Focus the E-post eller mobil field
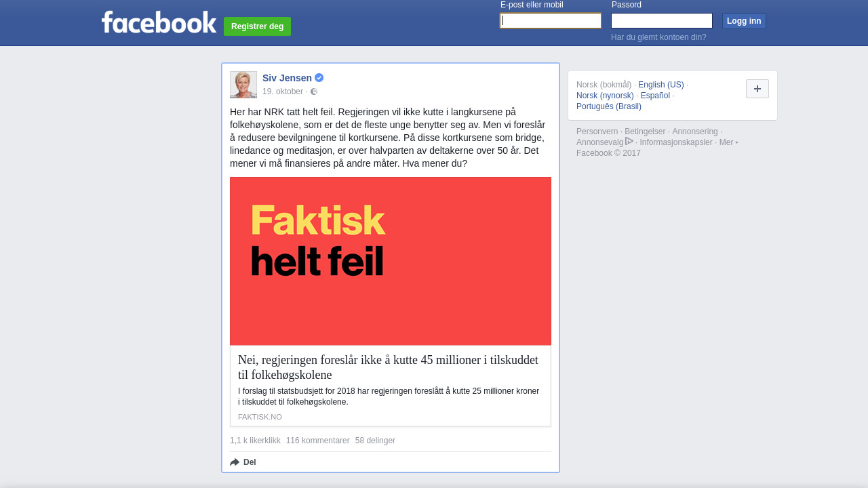Viewport: 868px width, 488px height. tap(551, 21)
